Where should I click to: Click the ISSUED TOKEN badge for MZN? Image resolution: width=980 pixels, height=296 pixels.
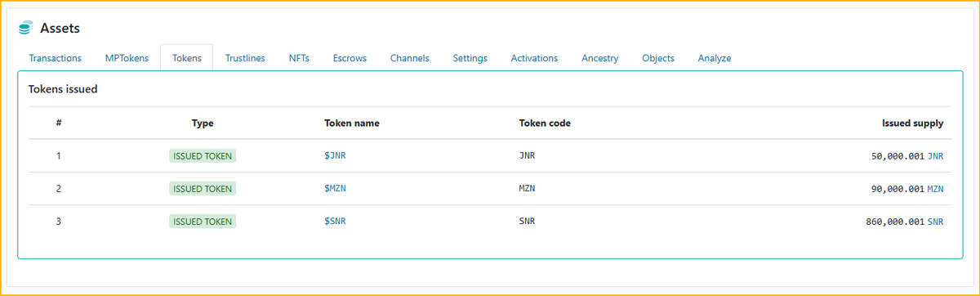pyautogui.click(x=203, y=189)
